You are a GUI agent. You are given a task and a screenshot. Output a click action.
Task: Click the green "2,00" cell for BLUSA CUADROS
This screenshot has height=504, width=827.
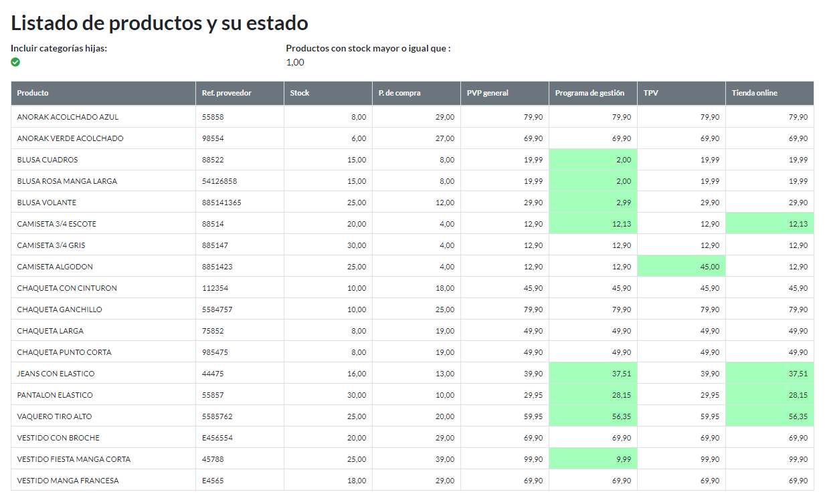pos(592,159)
